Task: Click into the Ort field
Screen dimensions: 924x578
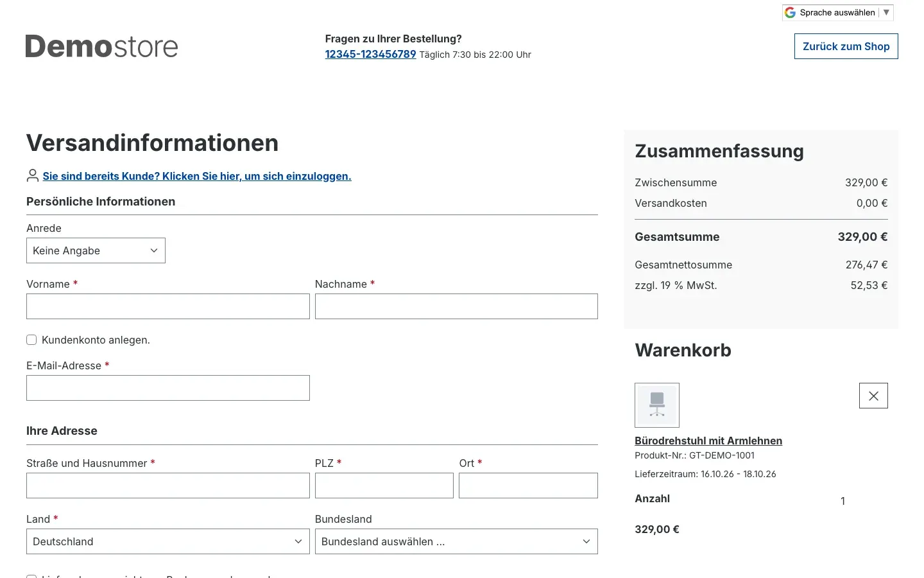Action: [528, 486]
